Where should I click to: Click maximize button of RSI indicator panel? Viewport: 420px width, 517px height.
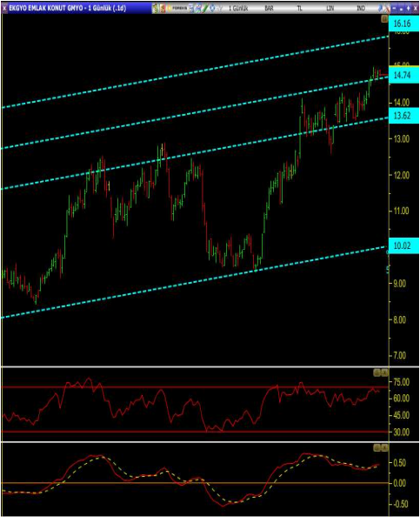377,373
